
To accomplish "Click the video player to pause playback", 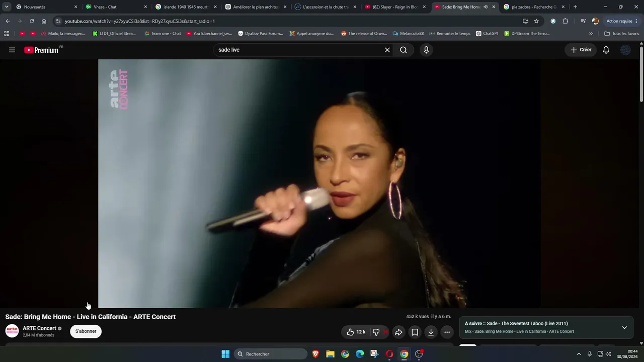I will pyautogui.click(x=320, y=184).
